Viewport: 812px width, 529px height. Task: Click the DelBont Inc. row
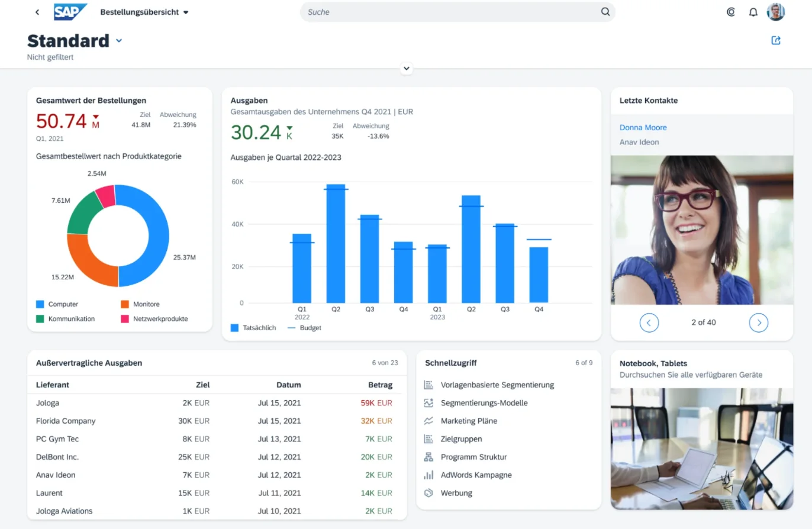217,457
